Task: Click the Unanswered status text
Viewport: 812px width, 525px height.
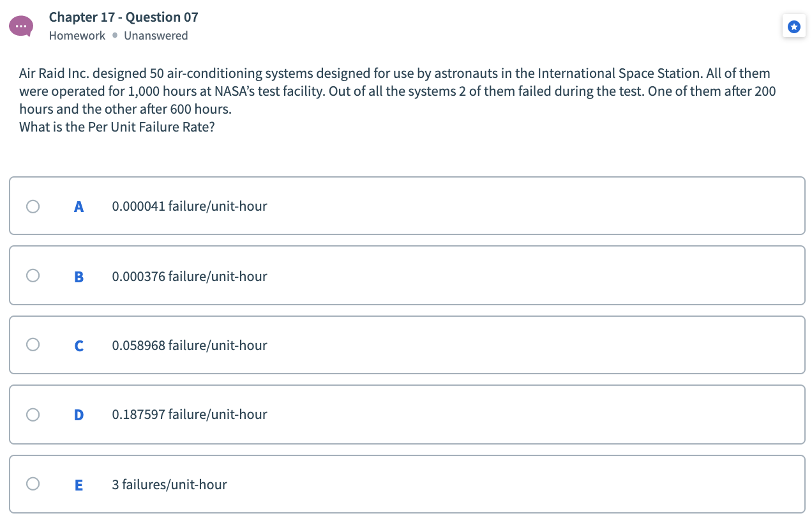Action: [156, 36]
